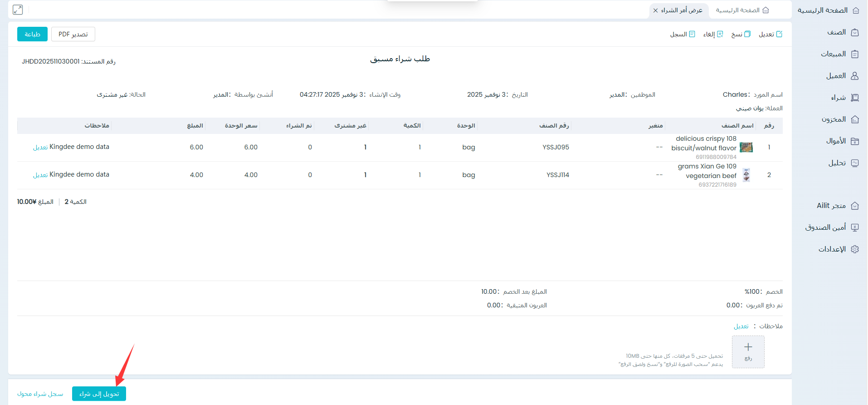Open الإعدادات settings gear
Image resolution: width=868 pixels, height=405 pixels.
pos(854,249)
